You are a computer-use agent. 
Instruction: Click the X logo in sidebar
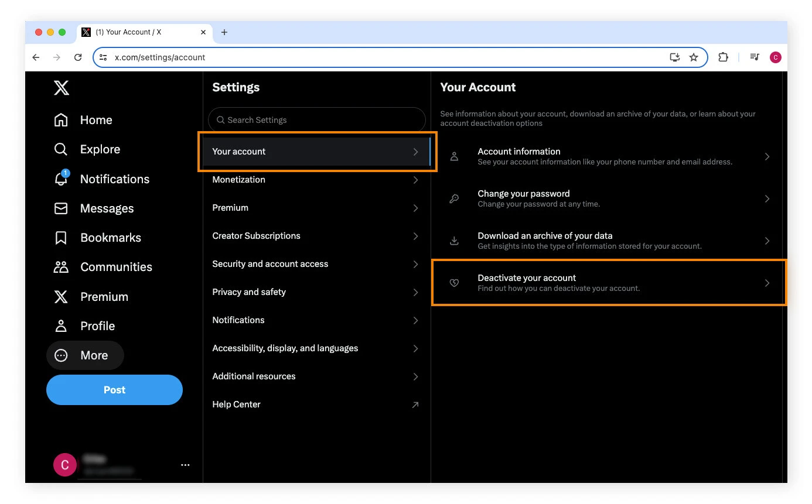pos(62,88)
